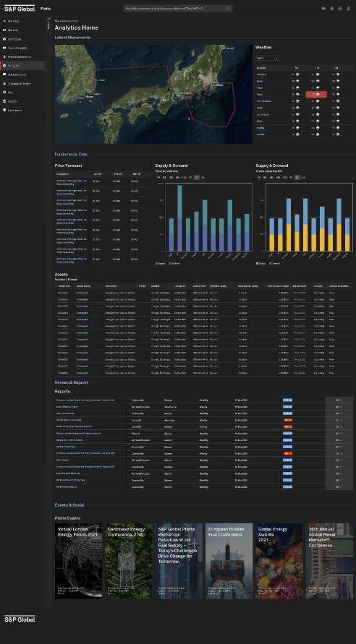Click the News & Insights sidebar icon
This screenshot has height=644, width=356.
(4, 48)
